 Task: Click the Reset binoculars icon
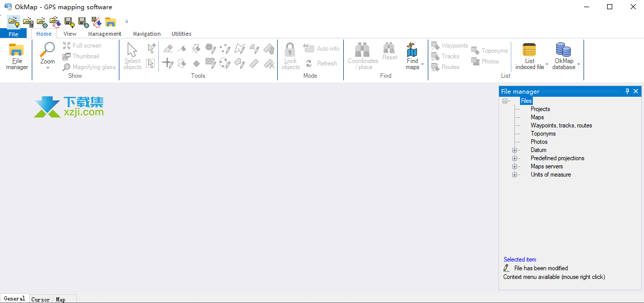click(389, 48)
